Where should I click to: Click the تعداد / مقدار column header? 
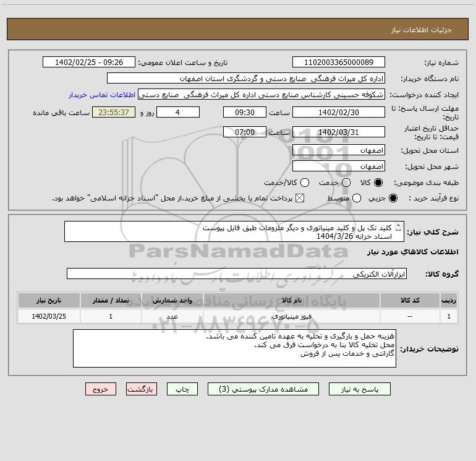click(x=111, y=301)
